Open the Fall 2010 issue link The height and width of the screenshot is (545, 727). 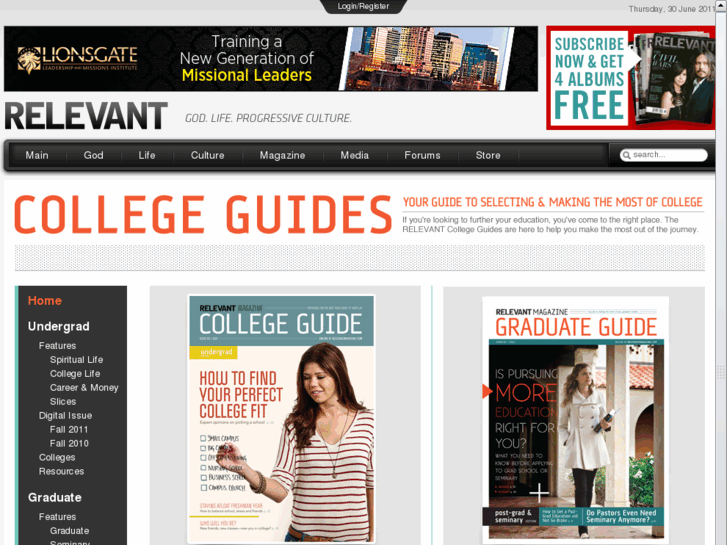pos(69,443)
